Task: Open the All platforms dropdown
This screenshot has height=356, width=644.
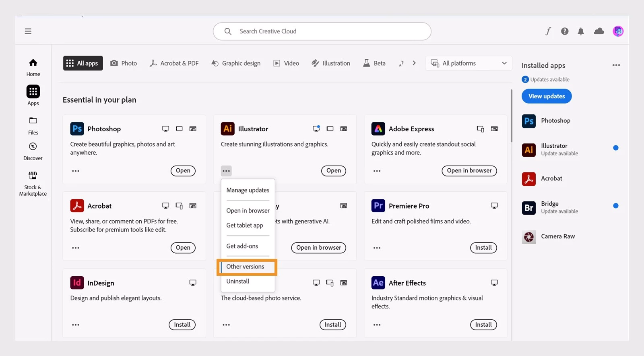Action: (x=469, y=63)
